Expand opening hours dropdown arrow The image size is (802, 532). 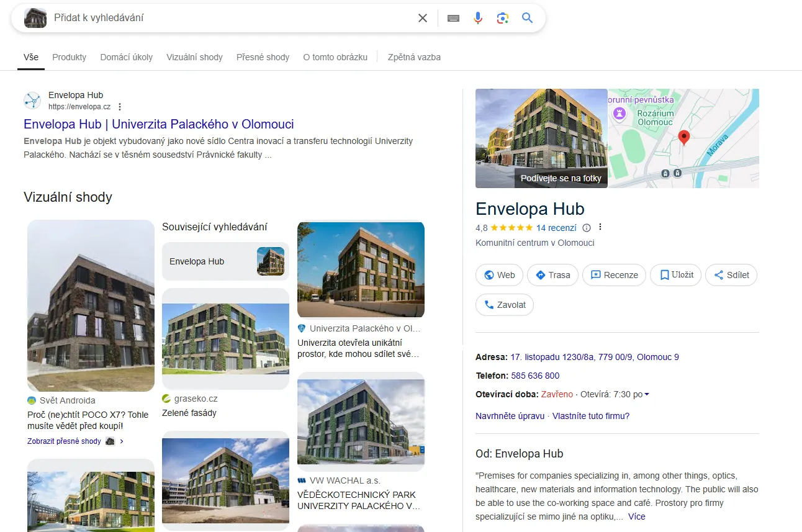tap(647, 394)
